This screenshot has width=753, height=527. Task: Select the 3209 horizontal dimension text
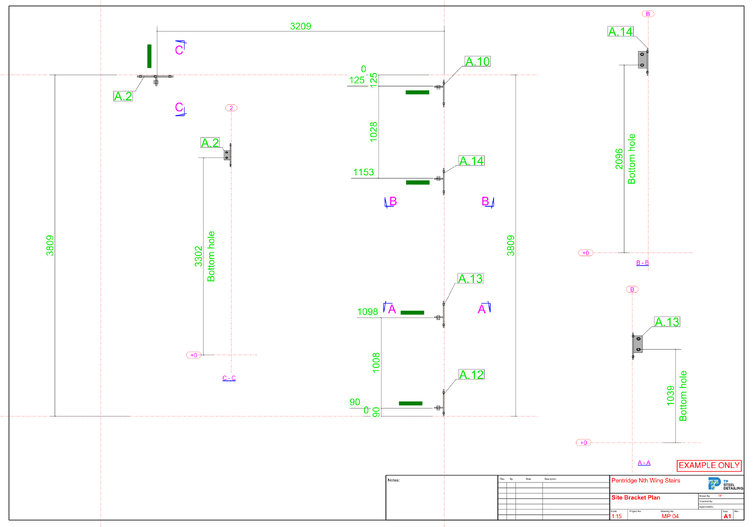300,26
